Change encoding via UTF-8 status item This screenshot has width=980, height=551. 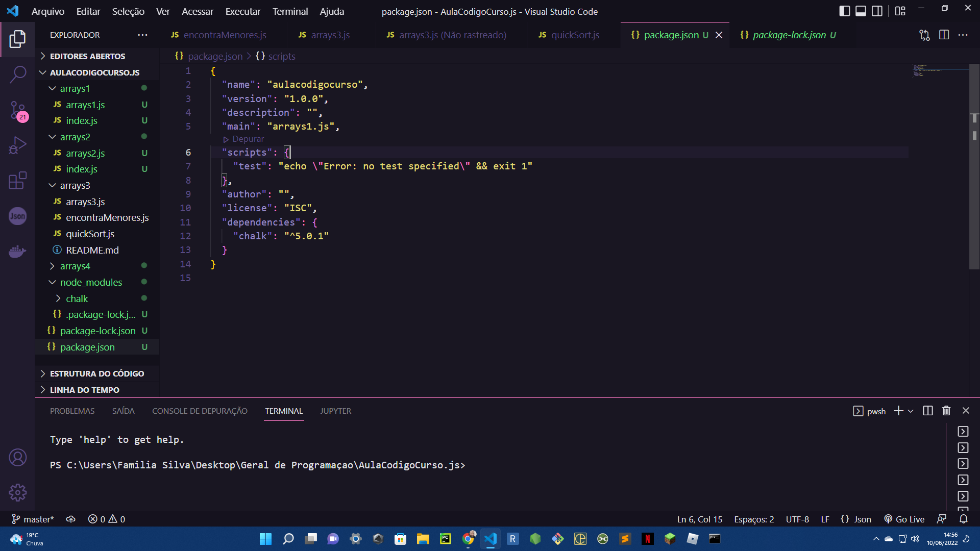(x=797, y=519)
